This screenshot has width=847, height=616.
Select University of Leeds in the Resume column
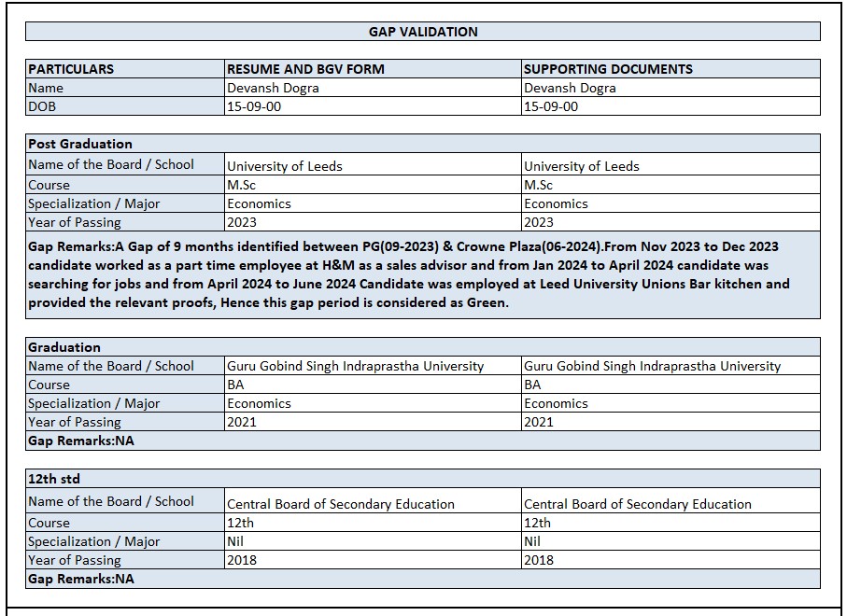[x=285, y=166]
